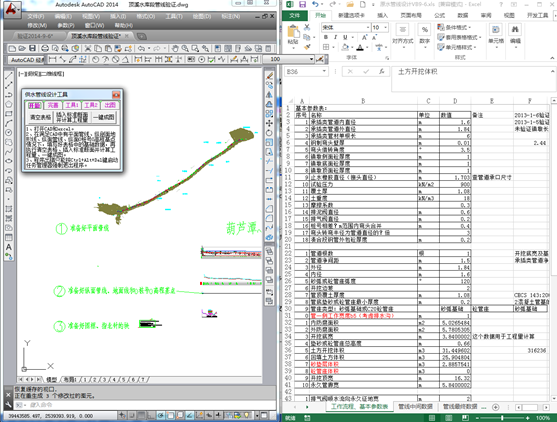
Task: Toggle the first AutoCAD status bar mode button
Action: click(122, 415)
